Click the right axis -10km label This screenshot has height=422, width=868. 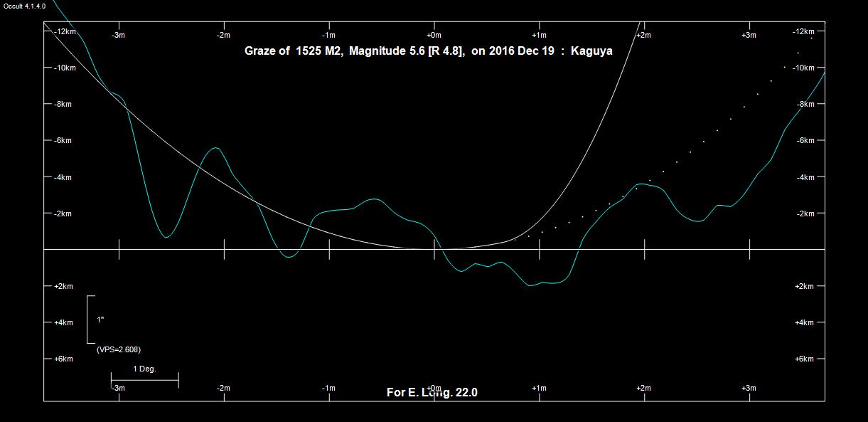tap(803, 68)
